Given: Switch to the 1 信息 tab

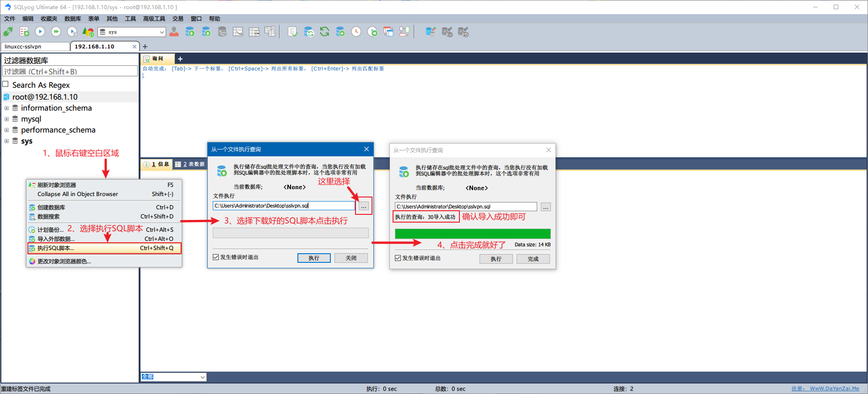Looking at the screenshot, I should (156, 164).
